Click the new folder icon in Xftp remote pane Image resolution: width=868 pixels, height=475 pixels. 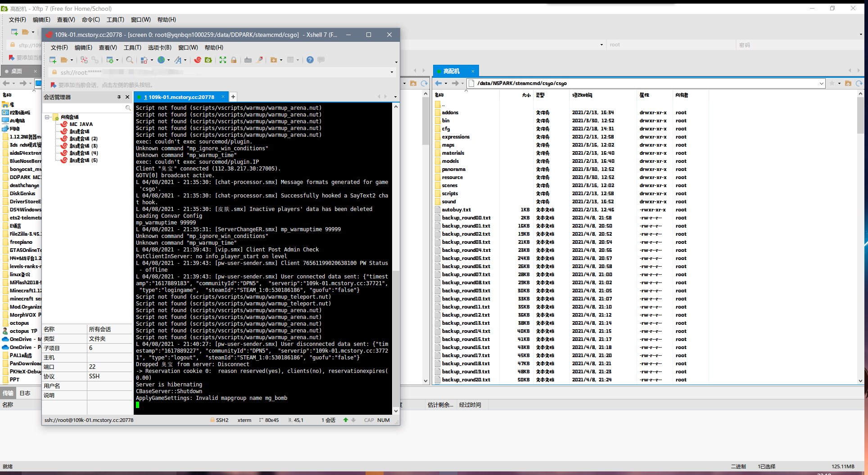(848, 83)
